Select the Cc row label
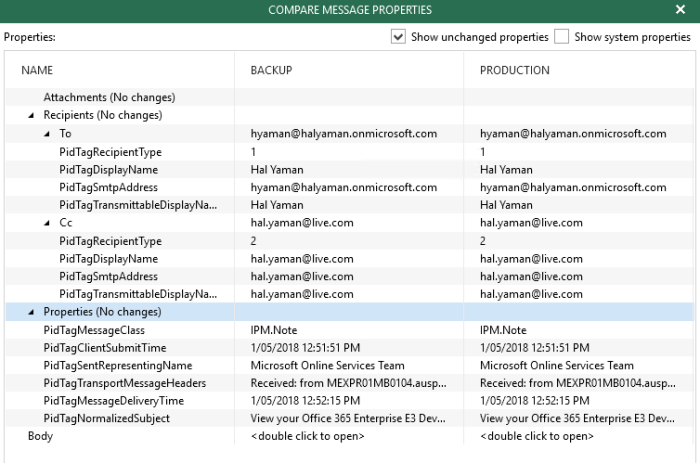Viewport: 700px width, 463px height. (x=66, y=223)
